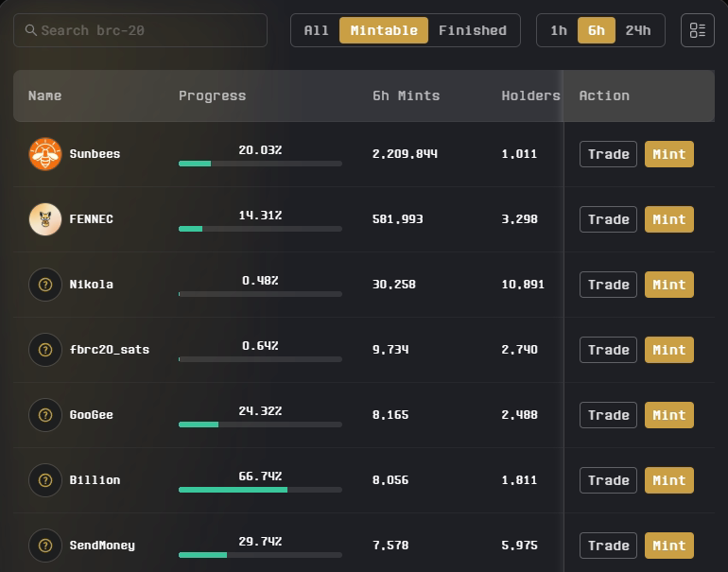Mint the Billion token
Viewport: 728px width, 572px height.
tap(669, 480)
